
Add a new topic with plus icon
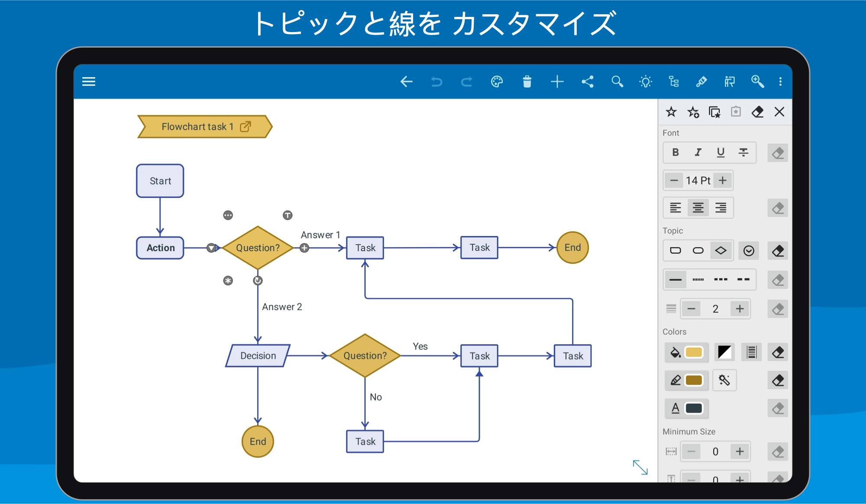pos(557,81)
